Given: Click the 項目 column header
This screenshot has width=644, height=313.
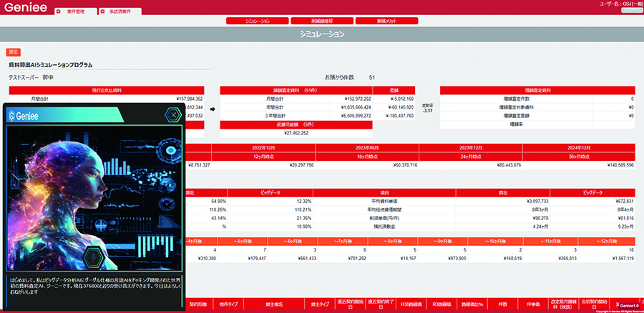Looking at the screenshot, I should pyautogui.click(x=384, y=192).
